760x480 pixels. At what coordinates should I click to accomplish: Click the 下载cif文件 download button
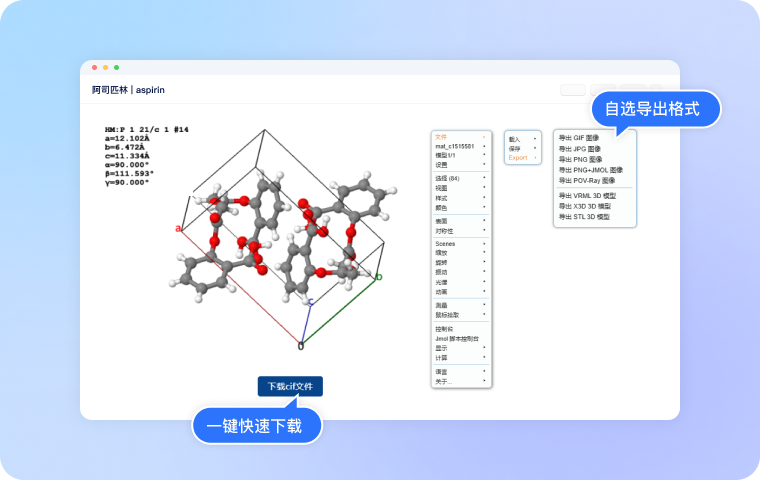click(x=290, y=386)
